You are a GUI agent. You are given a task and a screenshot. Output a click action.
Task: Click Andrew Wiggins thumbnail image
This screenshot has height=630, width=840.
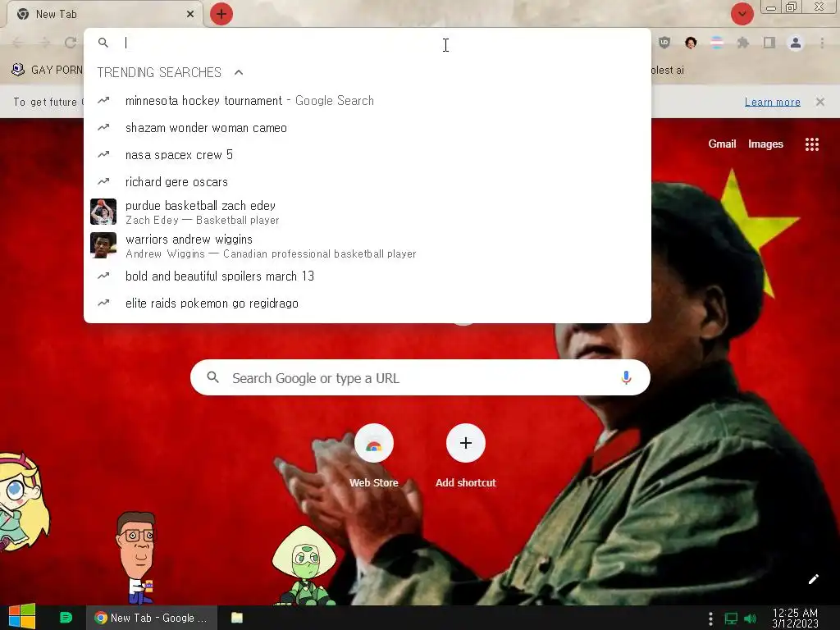pos(103,245)
